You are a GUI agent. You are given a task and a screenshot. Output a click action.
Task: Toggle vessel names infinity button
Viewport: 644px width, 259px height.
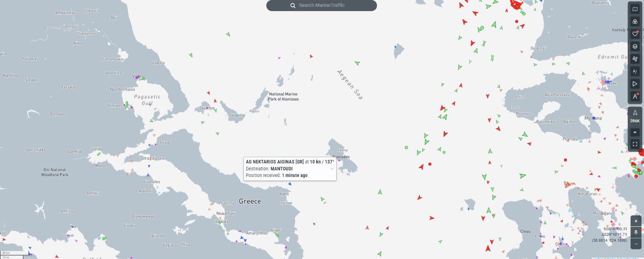point(635,132)
